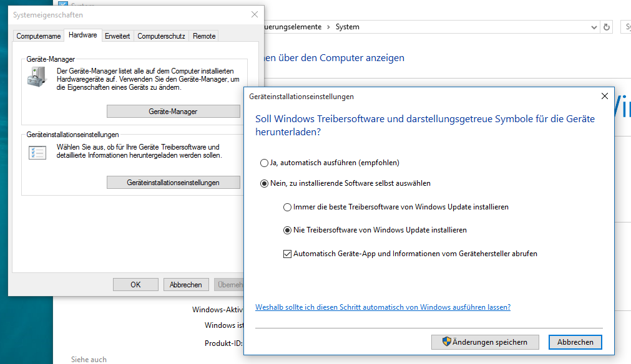Click the shield icon on Änderungen speichern

coord(446,342)
